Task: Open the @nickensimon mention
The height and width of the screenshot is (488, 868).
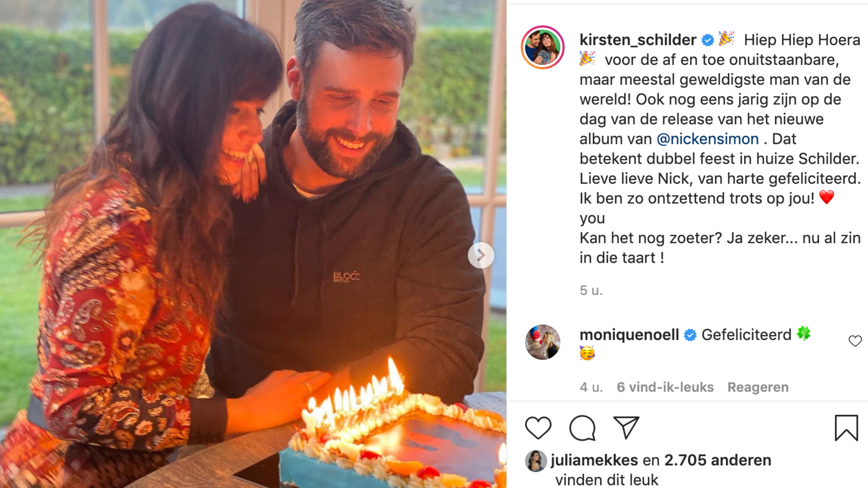Action: 707,139
